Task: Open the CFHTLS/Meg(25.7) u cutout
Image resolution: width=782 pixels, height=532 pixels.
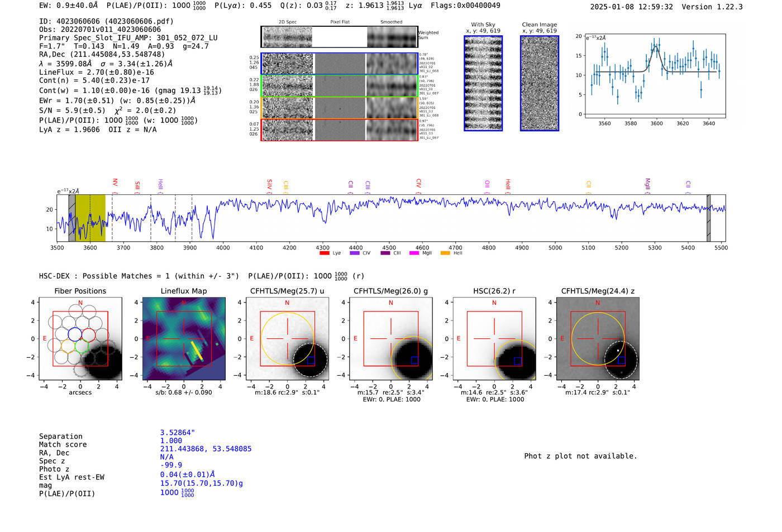Action: click(287, 339)
